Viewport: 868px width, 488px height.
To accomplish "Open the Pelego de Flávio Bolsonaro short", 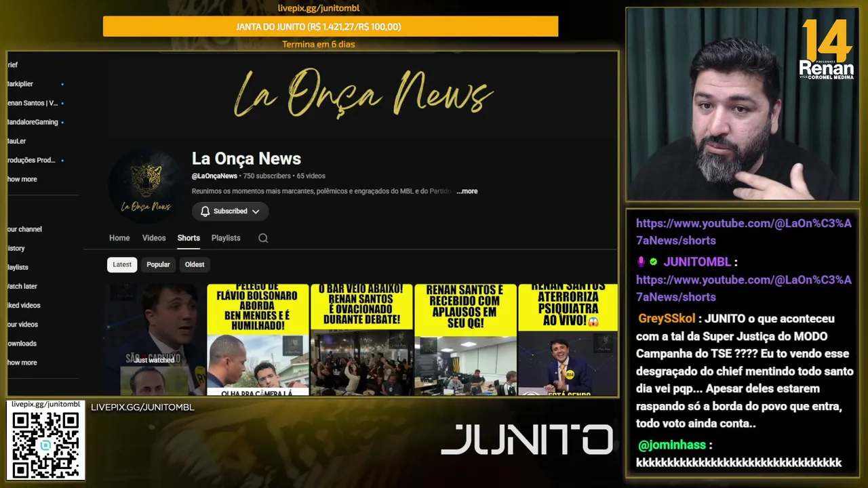I will 258,340.
